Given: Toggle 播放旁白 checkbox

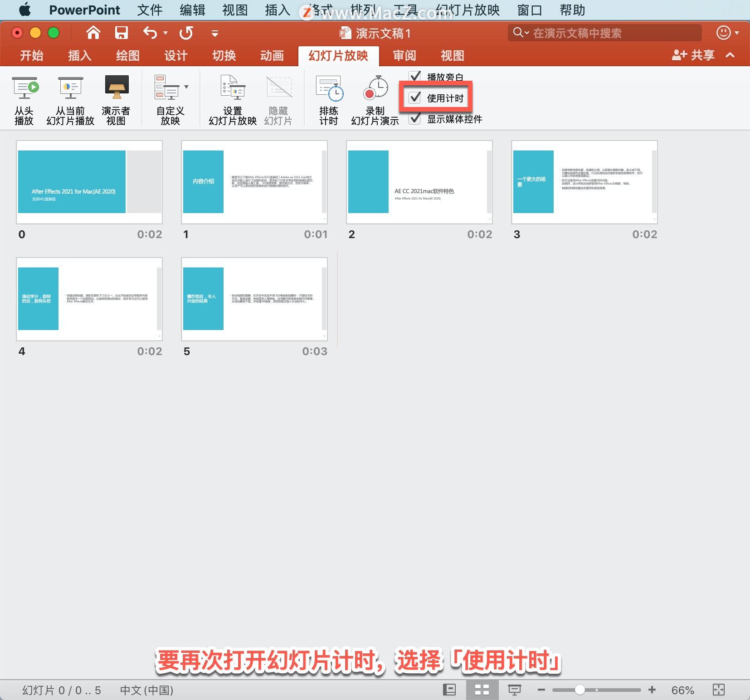Looking at the screenshot, I should 414,77.
